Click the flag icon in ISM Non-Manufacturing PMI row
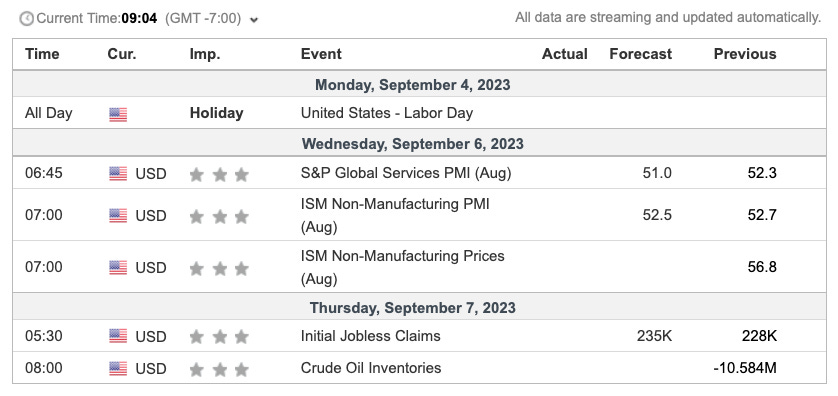838x396 pixels. point(118,215)
